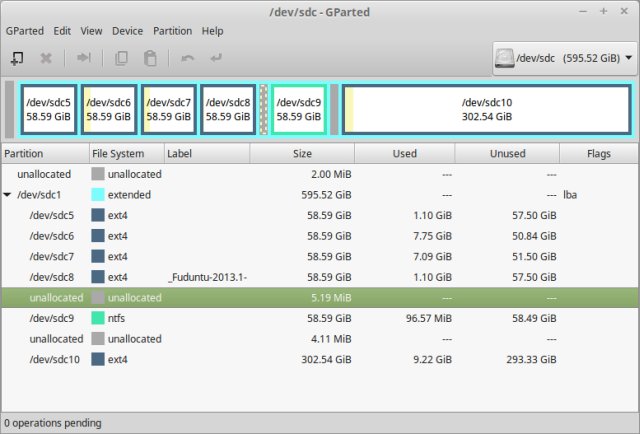Select /dev/sdc10 block in disk map
The height and width of the screenshot is (434, 640).
[487, 109]
